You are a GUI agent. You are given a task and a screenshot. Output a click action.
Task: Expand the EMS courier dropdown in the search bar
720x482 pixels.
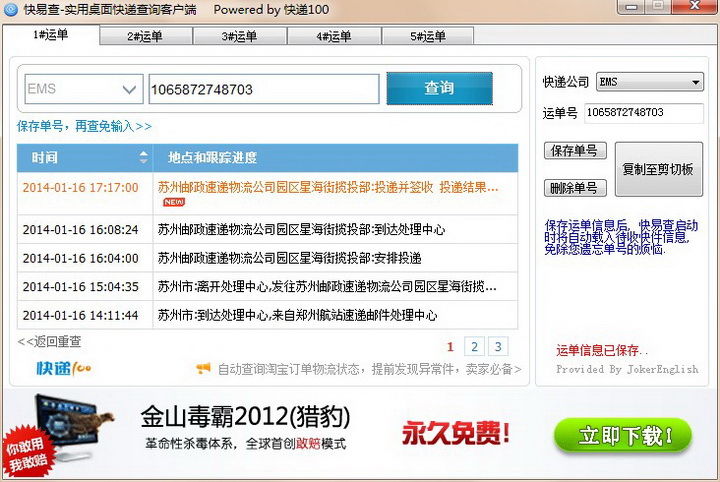pos(84,89)
